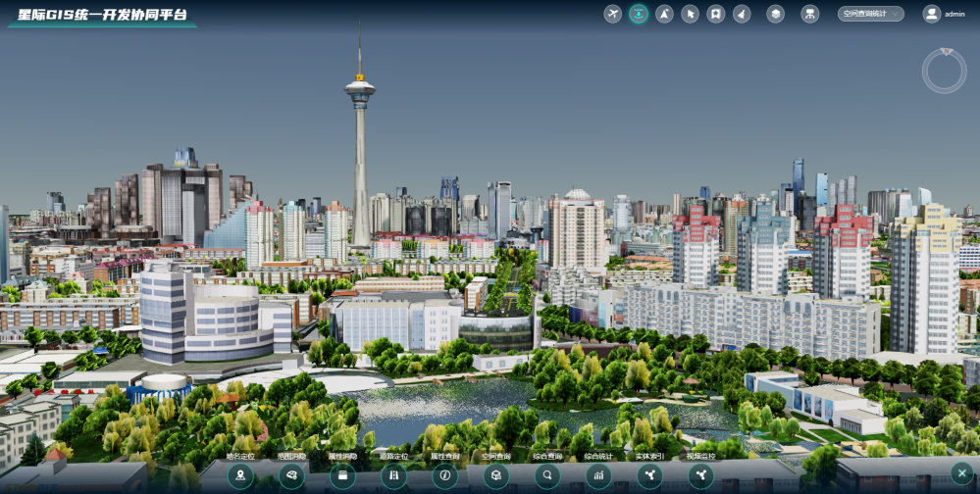This screenshot has width=980, height=494.
Task: Toggle the highlighted underground mode button
Action: tap(639, 14)
